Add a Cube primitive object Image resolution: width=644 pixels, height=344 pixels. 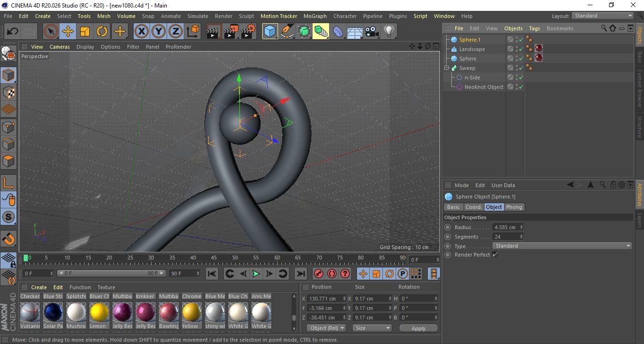[x=270, y=32]
